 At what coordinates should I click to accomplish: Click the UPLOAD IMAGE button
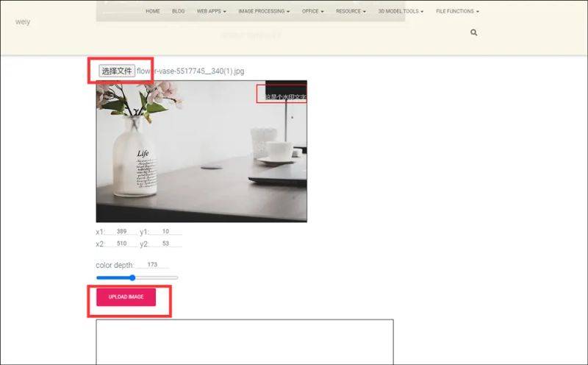click(x=126, y=297)
